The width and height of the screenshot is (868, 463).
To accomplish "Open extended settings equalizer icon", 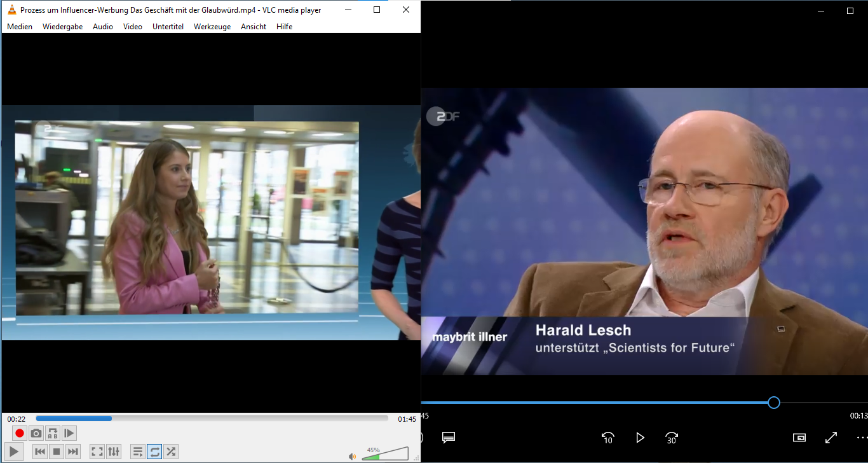I will tap(114, 452).
